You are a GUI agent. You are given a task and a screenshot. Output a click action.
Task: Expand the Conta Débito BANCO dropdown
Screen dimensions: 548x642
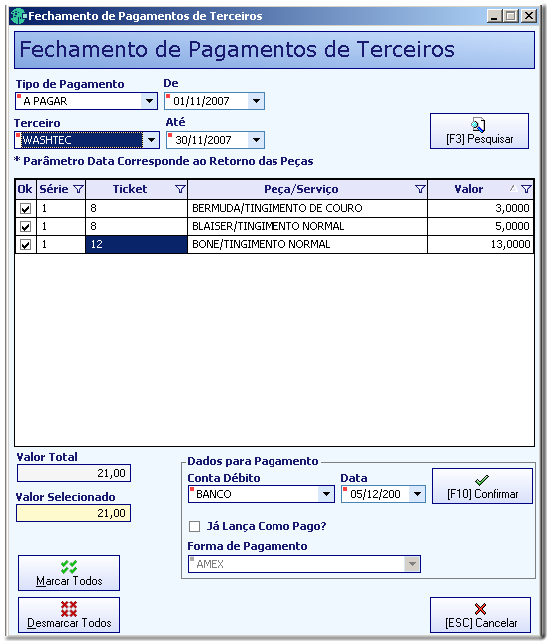(326, 494)
